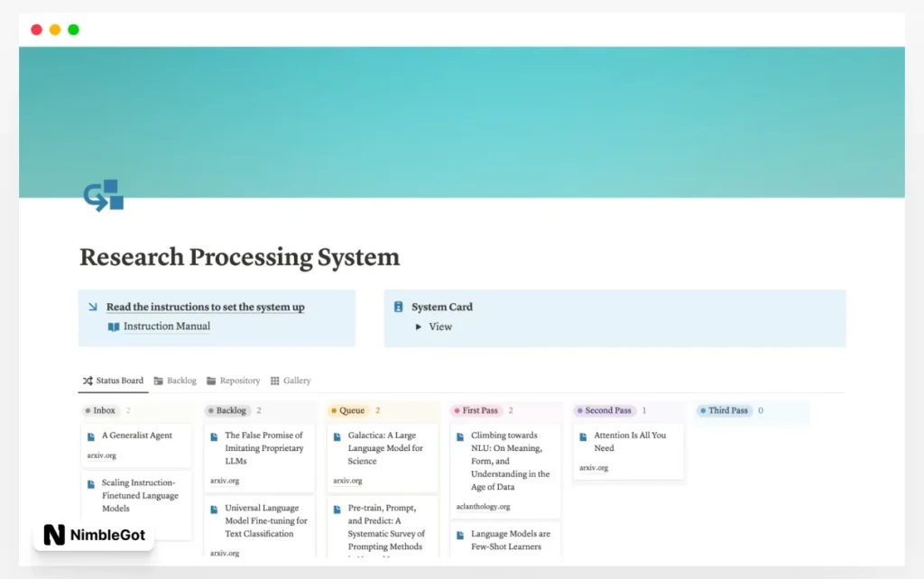Open The False Promise of Imitating Proprietary LLMs
The height and width of the screenshot is (579, 924).
260,457
